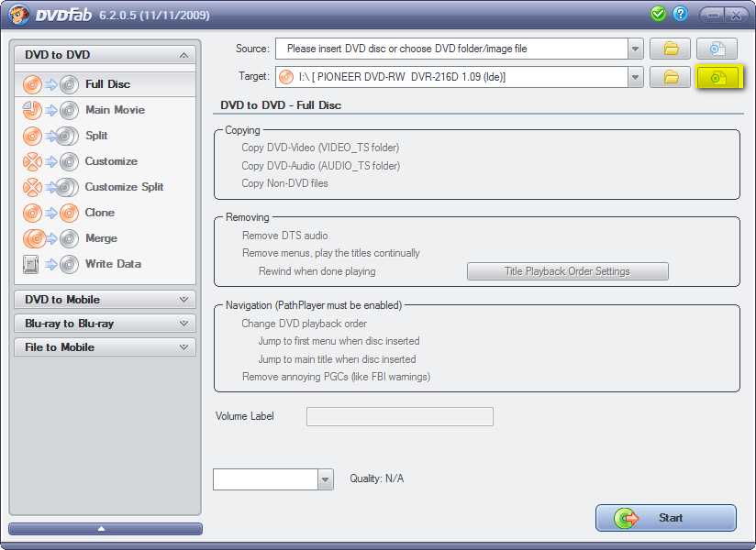Click the Start button
The width and height of the screenshot is (756, 550).
pyautogui.click(x=666, y=518)
